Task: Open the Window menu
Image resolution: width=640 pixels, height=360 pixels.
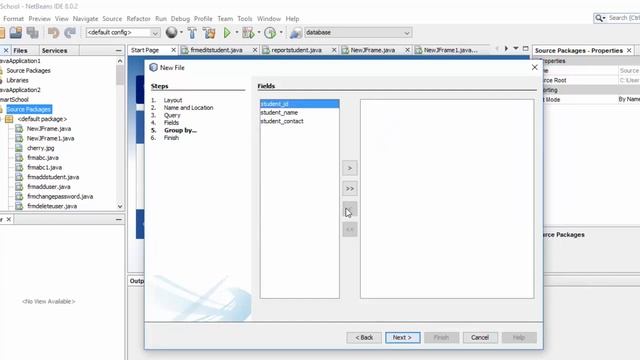Action: (x=269, y=19)
